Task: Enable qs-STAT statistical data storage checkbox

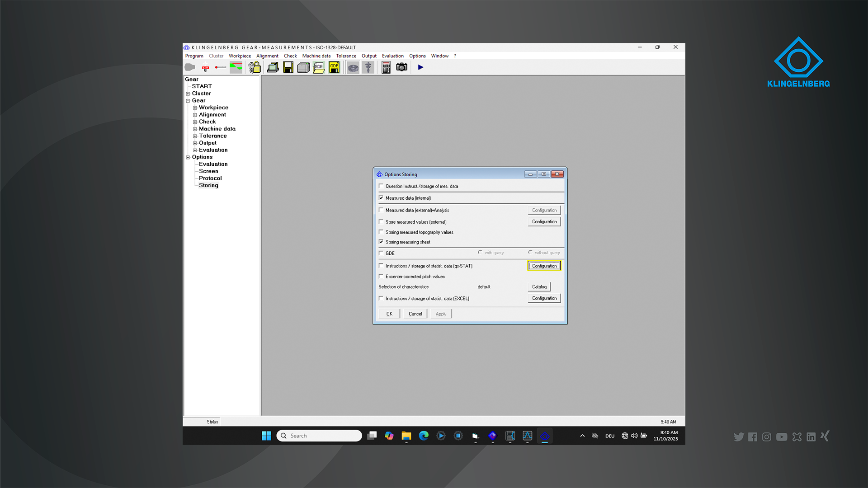Action: (x=381, y=266)
